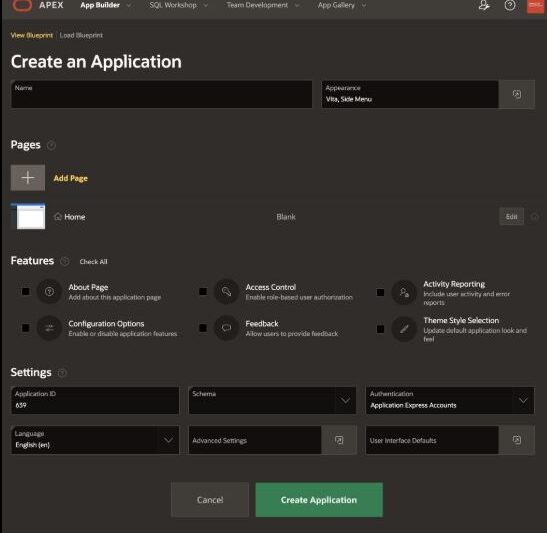Screen dimensions: 547x533
Task: Open the administration user icon in header
Action: coord(484,5)
